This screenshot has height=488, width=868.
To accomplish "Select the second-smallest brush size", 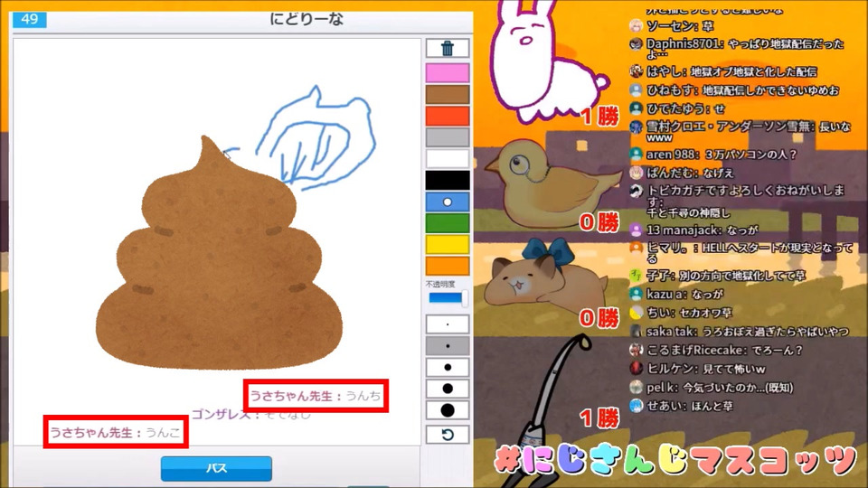I will click(448, 346).
